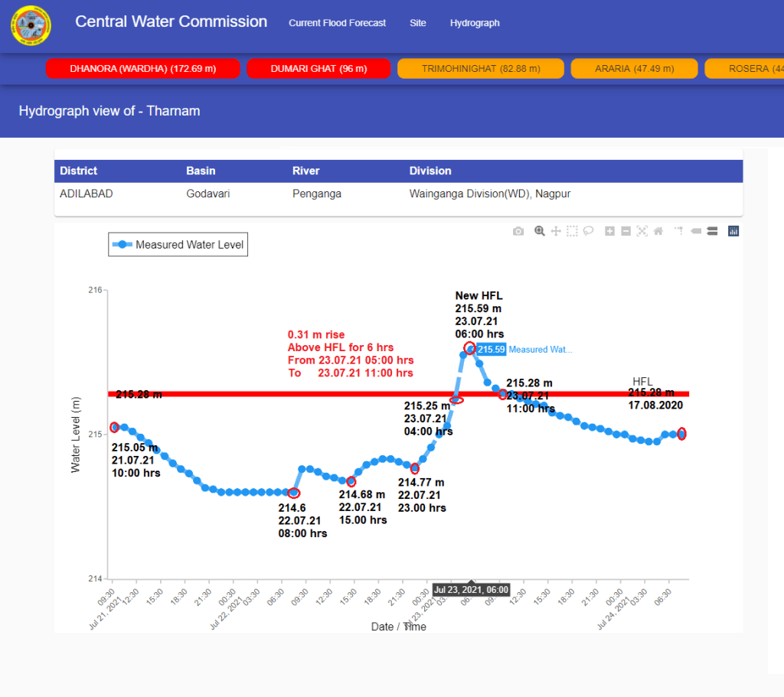The height and width of the screenshot is (697, 784).
Task: Click the TRIMOHINIGHAT station button
Action: 480,69
